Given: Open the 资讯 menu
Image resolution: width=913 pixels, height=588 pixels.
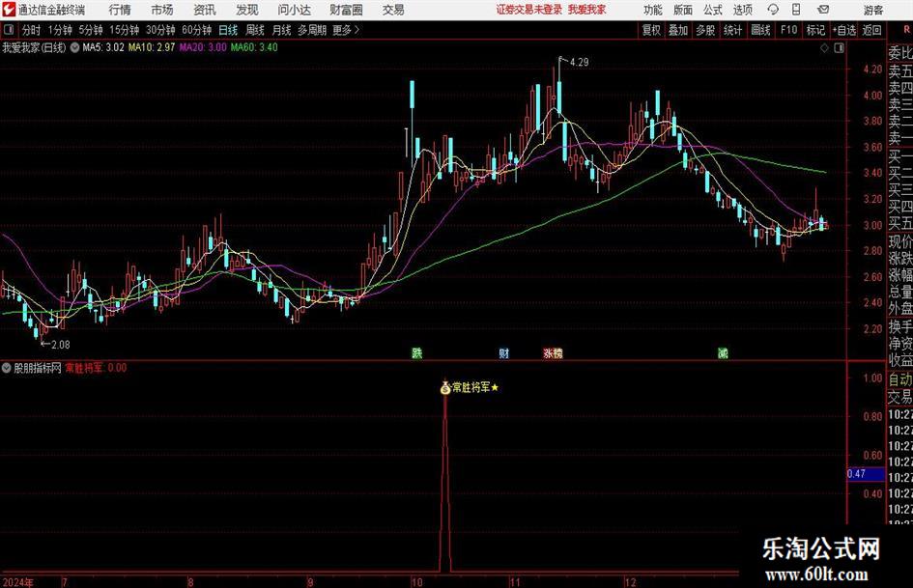Looking at the screenshot, I should pyautogui.click(x=205, y=10).
